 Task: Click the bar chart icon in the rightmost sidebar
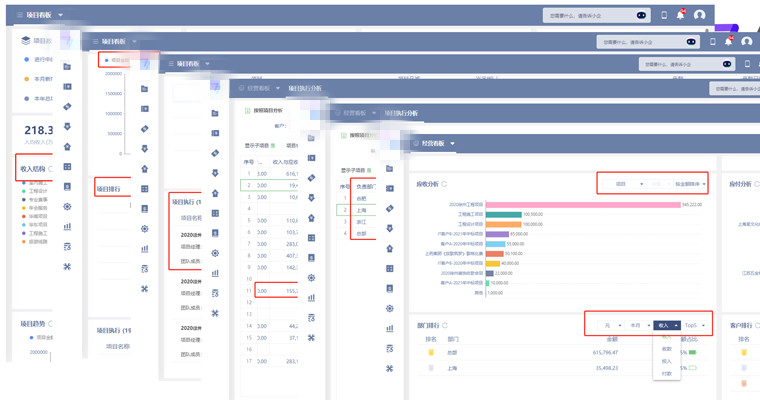(390, 329)
